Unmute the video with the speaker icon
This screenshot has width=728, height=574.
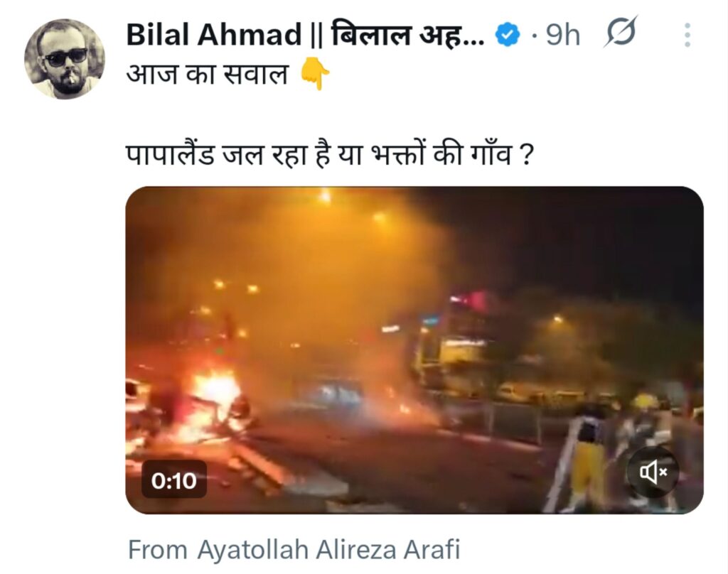pos(653,472)
